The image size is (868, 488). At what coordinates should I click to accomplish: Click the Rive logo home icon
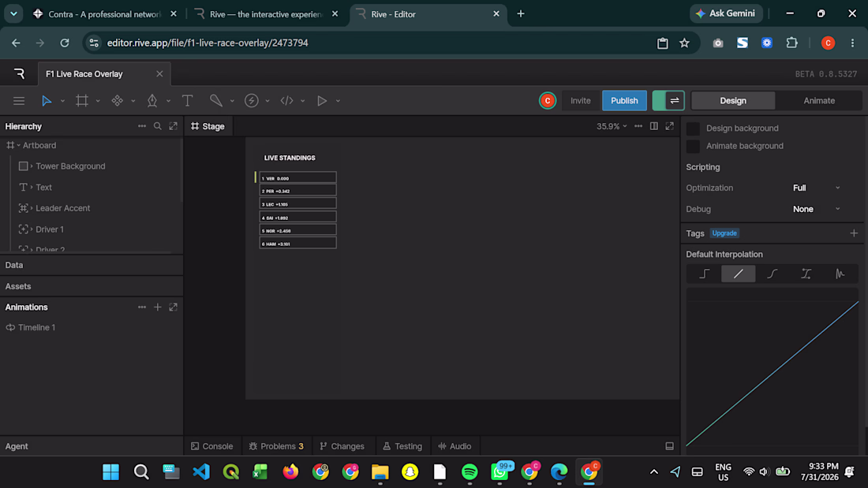19,73
